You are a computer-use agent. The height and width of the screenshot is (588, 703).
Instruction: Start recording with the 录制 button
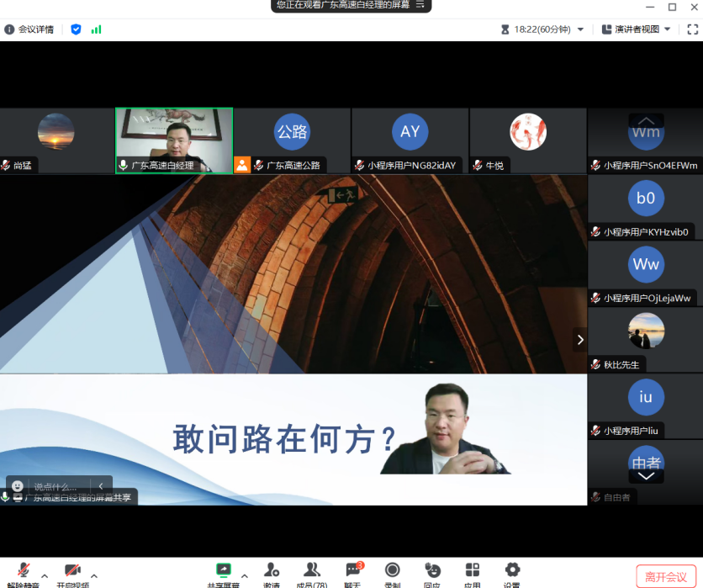point(392,574)
